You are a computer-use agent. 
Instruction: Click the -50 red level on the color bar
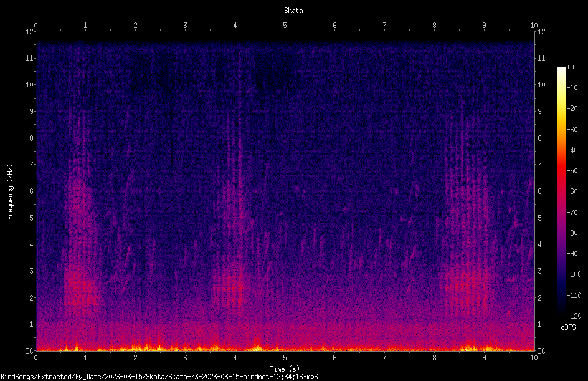coord(572,170)
